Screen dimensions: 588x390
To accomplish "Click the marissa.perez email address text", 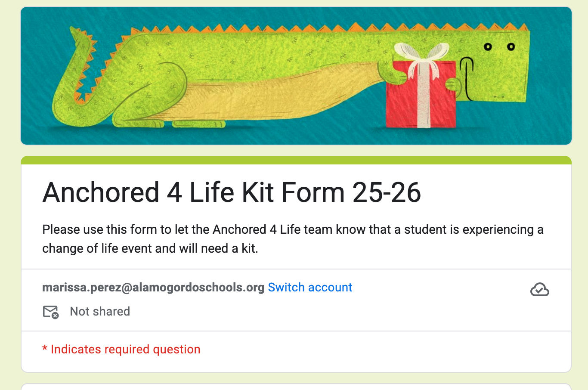I will tap(153, 288).
